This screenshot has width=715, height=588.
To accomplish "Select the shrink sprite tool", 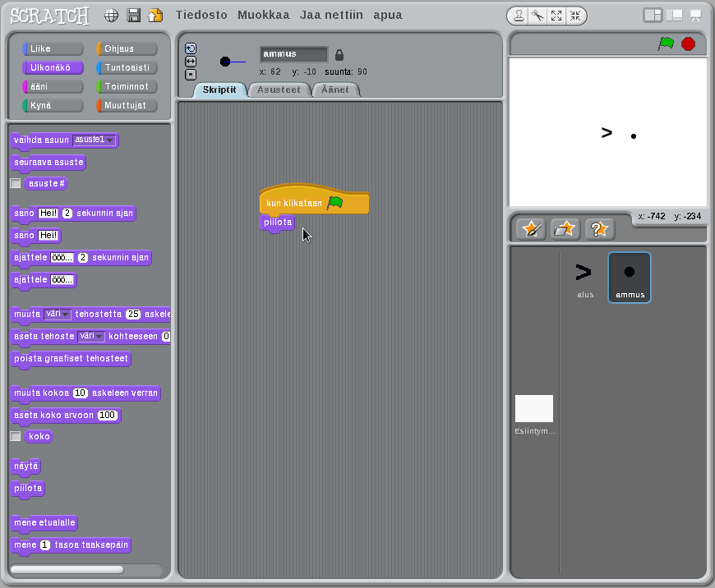I will pyautogui.click(x=575, y=16).
